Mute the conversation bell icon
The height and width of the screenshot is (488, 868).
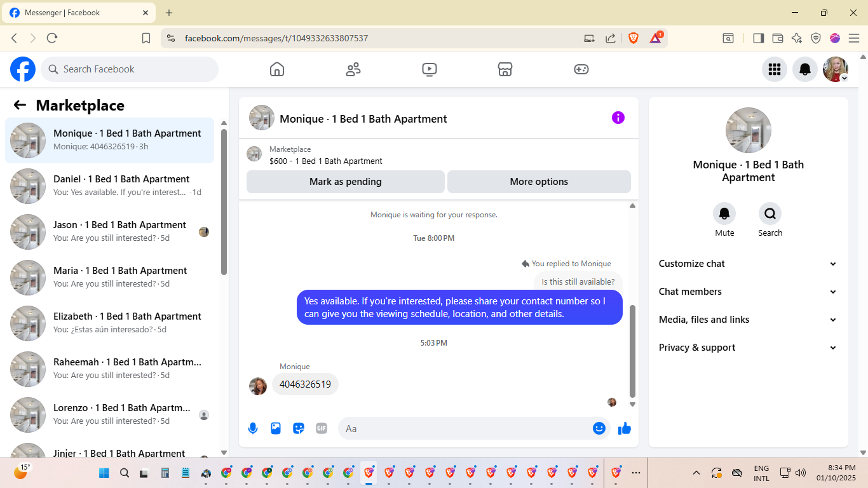click(724, 213)
